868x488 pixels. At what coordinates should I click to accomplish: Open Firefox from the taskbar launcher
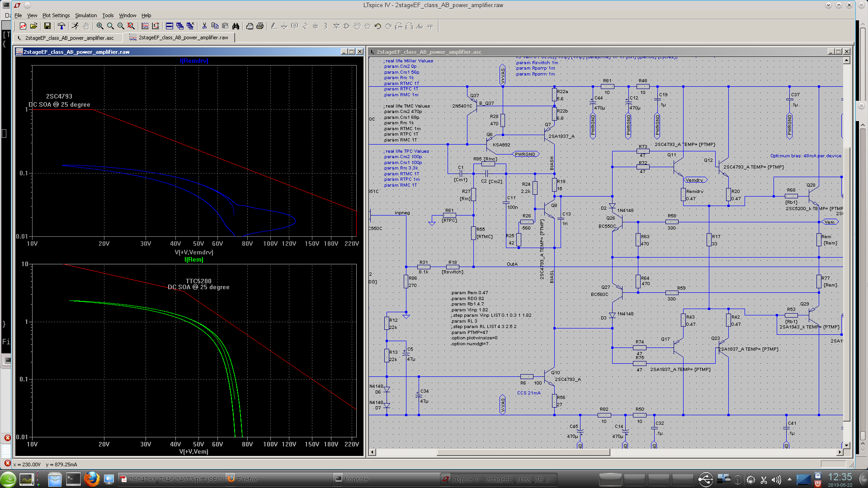[x=92, y=479]
